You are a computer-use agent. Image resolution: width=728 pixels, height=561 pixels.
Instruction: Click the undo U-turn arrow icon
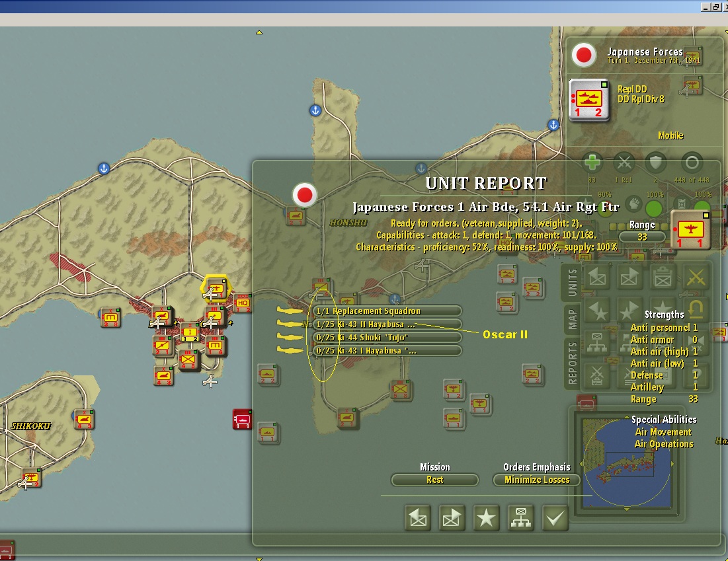click(x=696, y=309)
